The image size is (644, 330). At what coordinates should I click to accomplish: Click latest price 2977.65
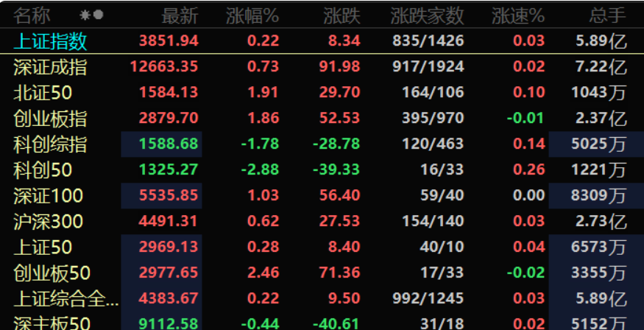(169, 273)
